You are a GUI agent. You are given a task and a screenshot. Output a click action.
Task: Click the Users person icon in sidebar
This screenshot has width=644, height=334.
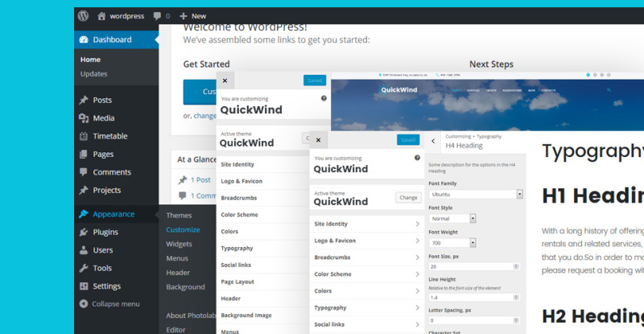pyautogui.click(x=84, y=249)
